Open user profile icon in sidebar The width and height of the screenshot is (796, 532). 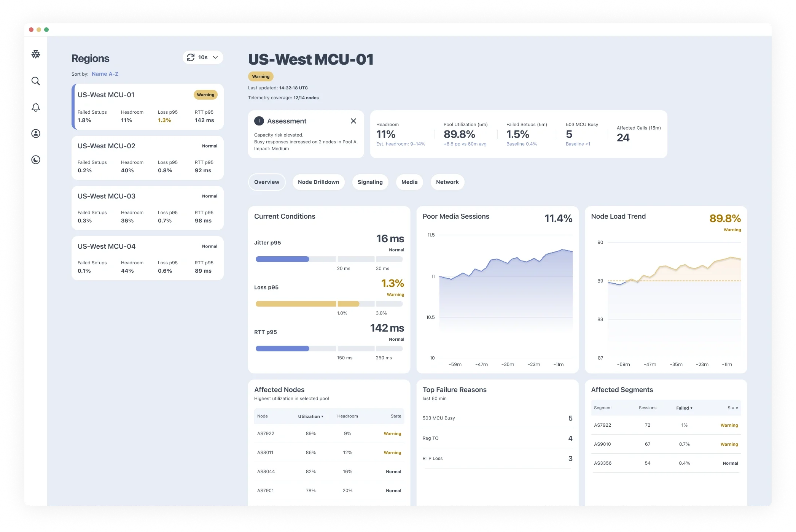coord(36,133)
